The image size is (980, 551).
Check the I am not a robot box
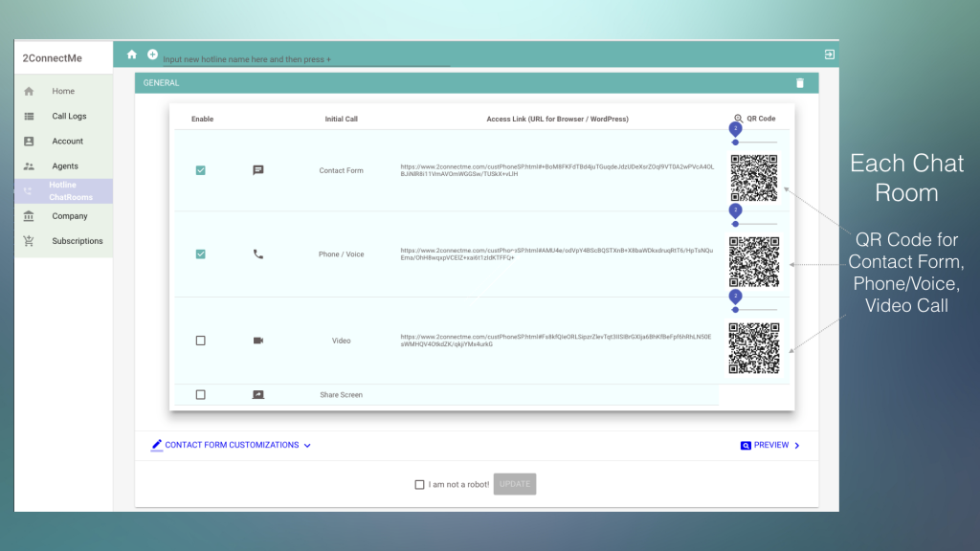tap(419, 484)
